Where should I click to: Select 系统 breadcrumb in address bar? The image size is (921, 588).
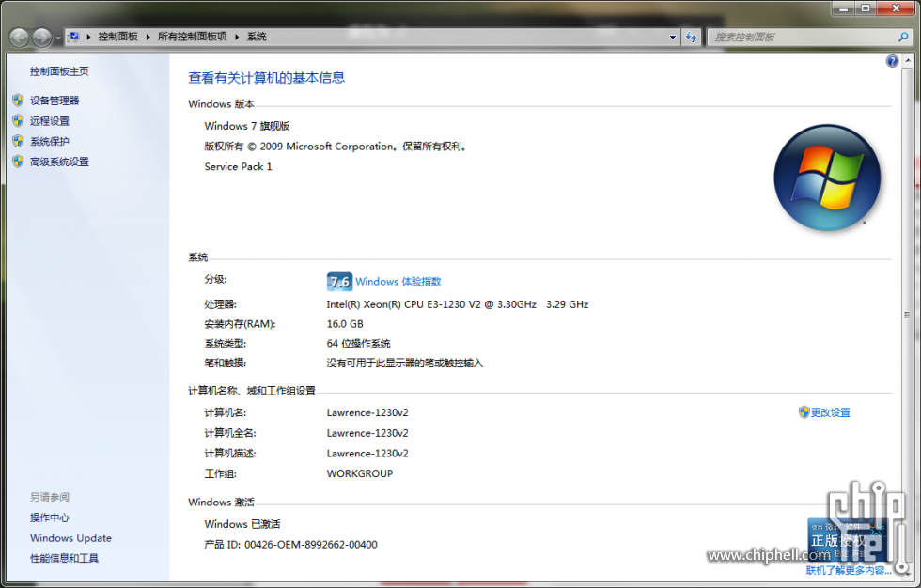pos(257,37)
